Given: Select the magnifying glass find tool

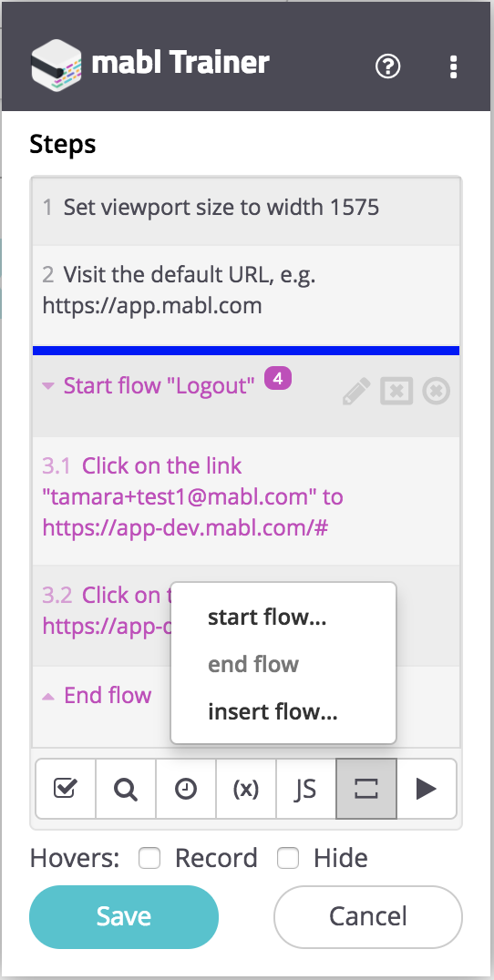Looking at the screenshot, I should point(126,789).
